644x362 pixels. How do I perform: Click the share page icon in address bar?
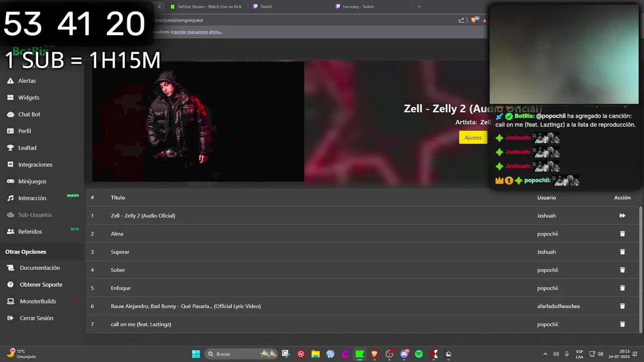point(461,20)
